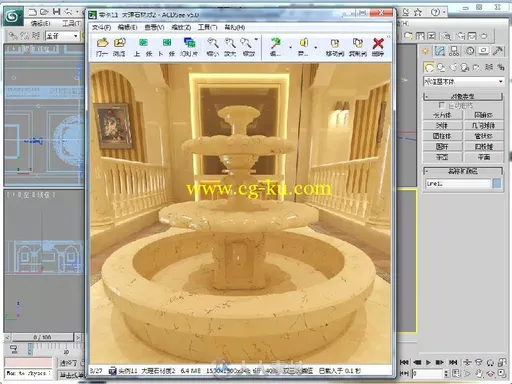Switch to the Utilities hammer tab
The image size is (512, 384).
tap(498, 51)
